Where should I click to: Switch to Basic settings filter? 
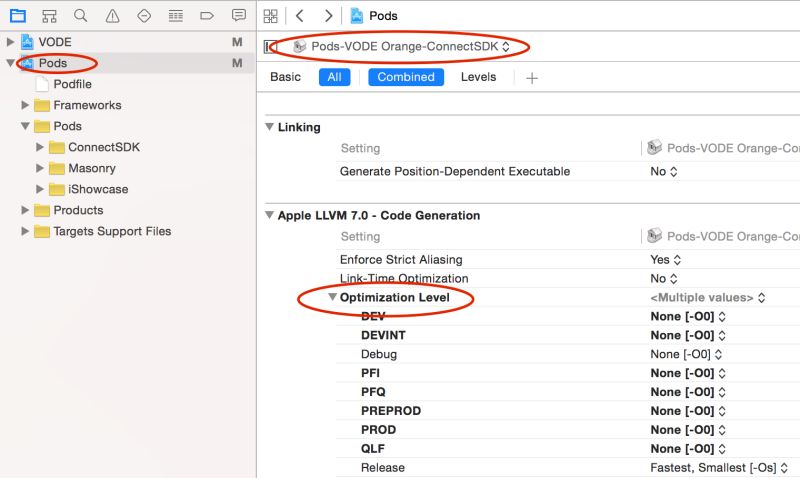tap(285, 77)
